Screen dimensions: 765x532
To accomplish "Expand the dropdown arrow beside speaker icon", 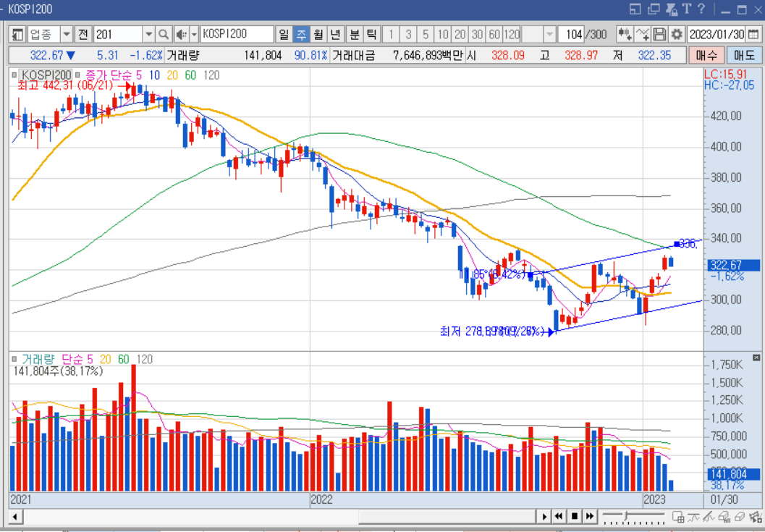I will [x=194, y=34].
